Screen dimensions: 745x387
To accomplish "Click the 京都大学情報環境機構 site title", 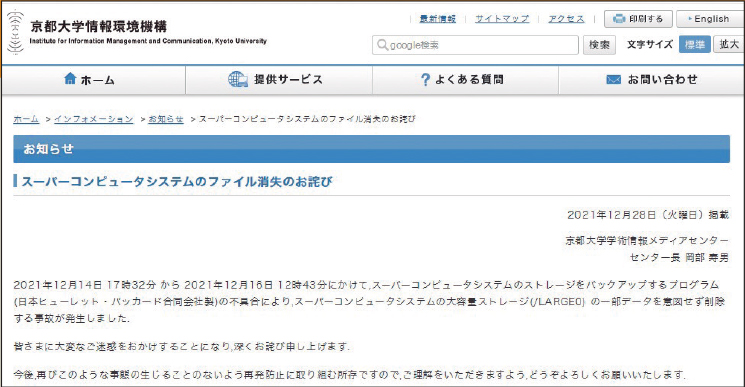I will (98, 26).
